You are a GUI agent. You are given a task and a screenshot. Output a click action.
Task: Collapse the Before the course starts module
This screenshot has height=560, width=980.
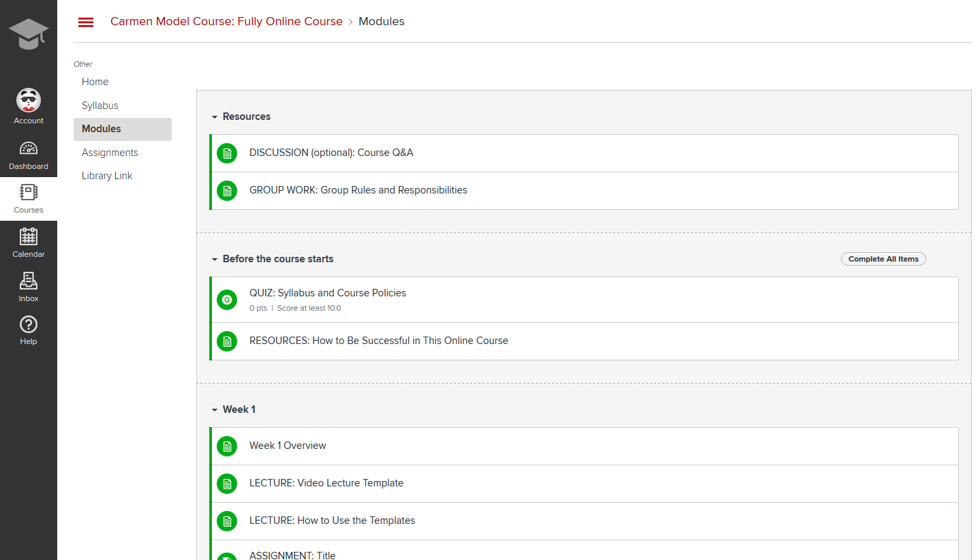(x=214, y=260)
